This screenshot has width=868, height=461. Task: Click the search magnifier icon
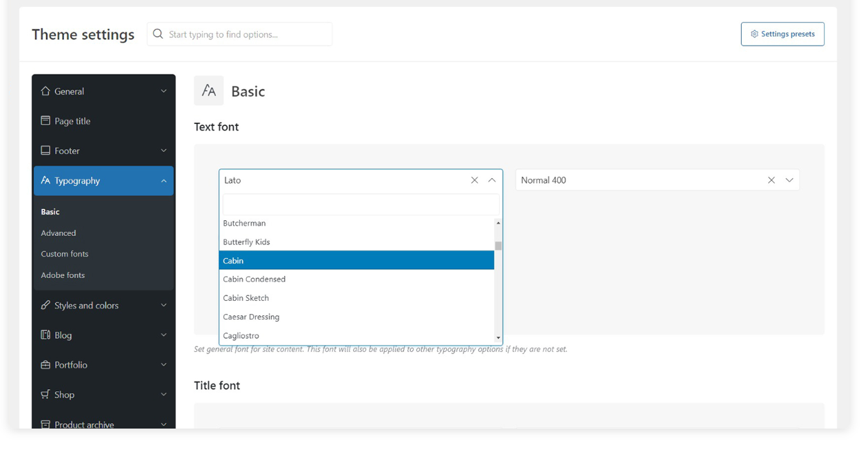point(158,34)
